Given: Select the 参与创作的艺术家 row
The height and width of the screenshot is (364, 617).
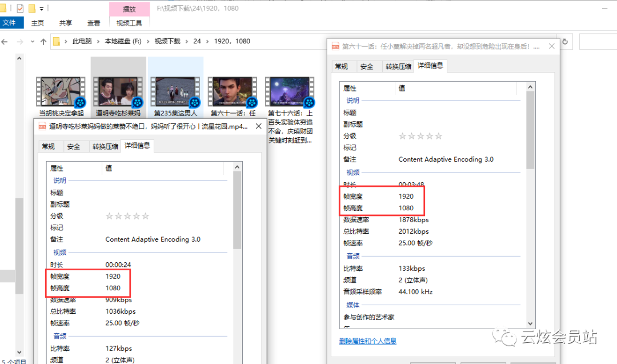Looking at the screenshot, I should tap(432, 317).
